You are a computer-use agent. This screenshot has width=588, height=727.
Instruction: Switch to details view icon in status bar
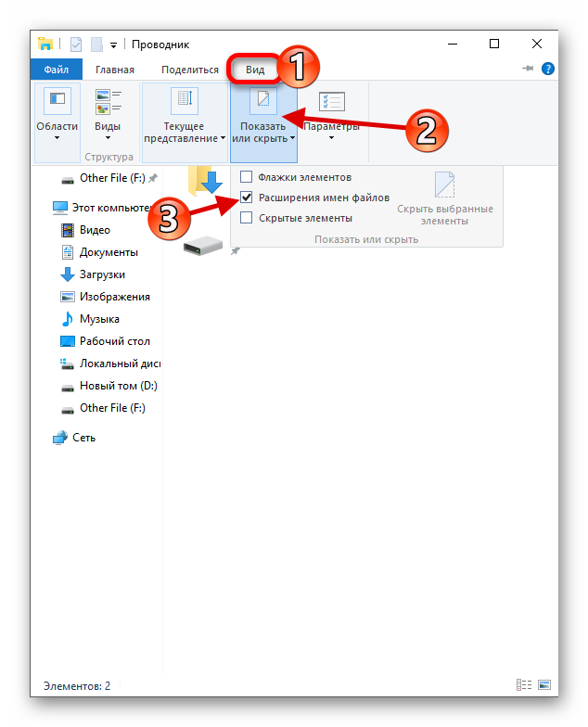point(524,684)
